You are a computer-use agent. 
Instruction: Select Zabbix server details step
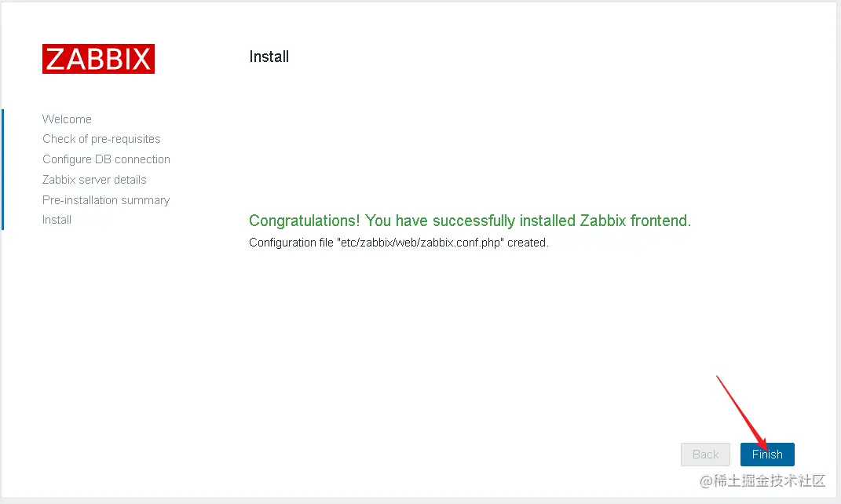[94, 180]
